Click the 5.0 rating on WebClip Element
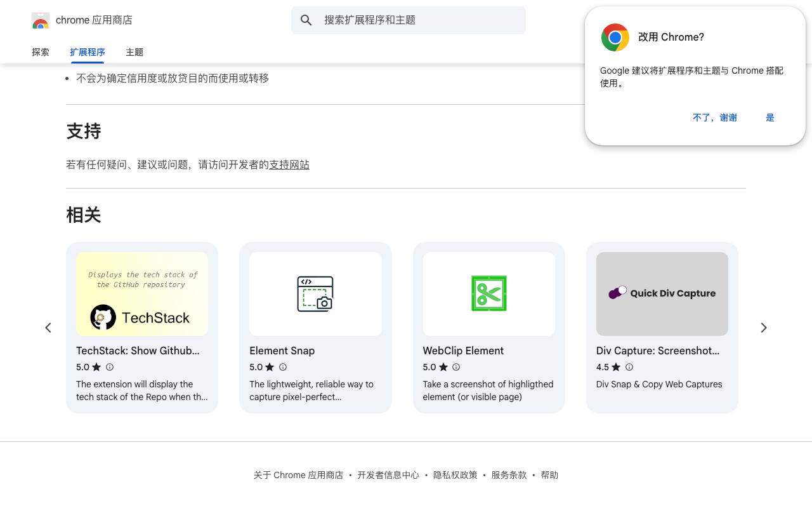This screenshot has height=508, width=812. tap(429, 367)
